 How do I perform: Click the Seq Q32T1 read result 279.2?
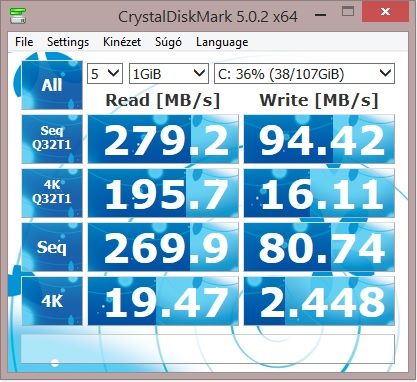point(163,139)
